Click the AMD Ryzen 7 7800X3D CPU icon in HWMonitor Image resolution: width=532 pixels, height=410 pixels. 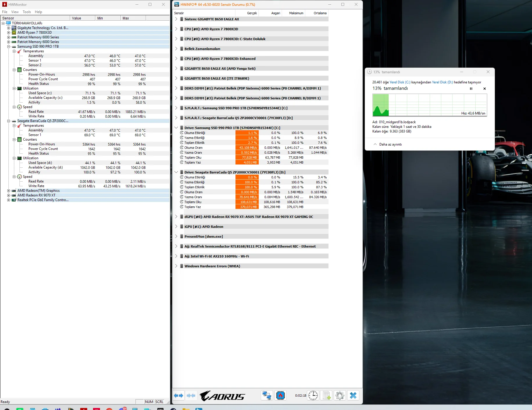pos(14,33)
